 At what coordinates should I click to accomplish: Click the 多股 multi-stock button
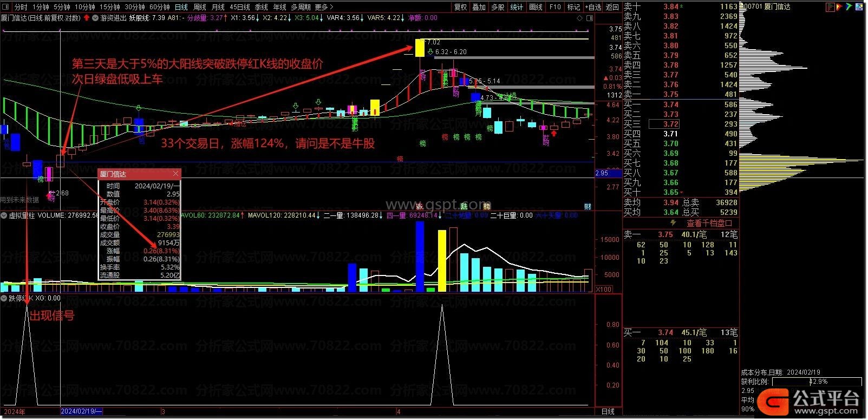[498, 7]
